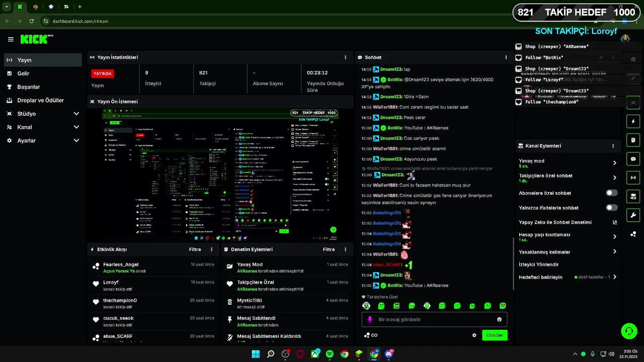Viewport: 644px width, 362px height.
Task: Open the hamburger menu beside KICK logo
Action: (11, 39)
